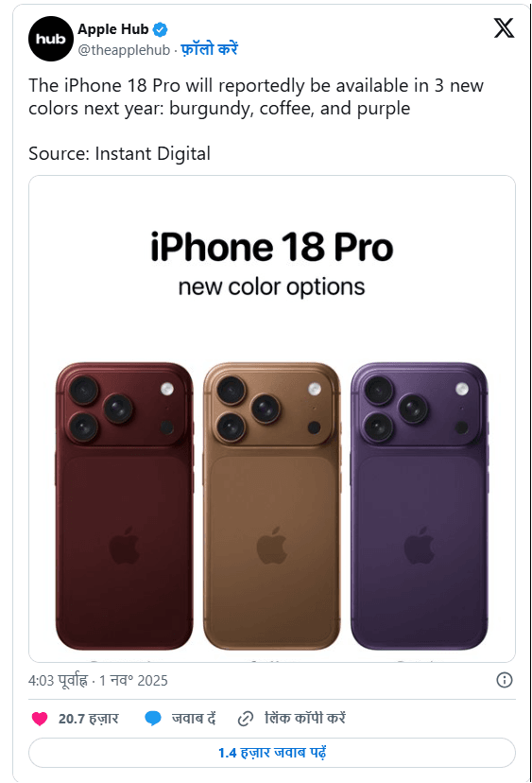Open the Apple Hub profile avatar
This screenshot has width=532, height=783.
pos(51,39)
